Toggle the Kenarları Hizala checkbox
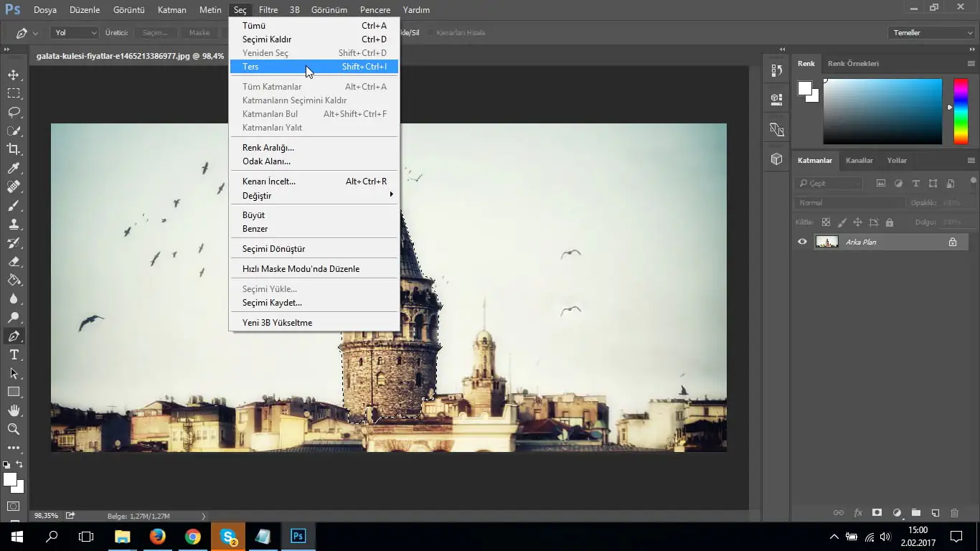 430,33
